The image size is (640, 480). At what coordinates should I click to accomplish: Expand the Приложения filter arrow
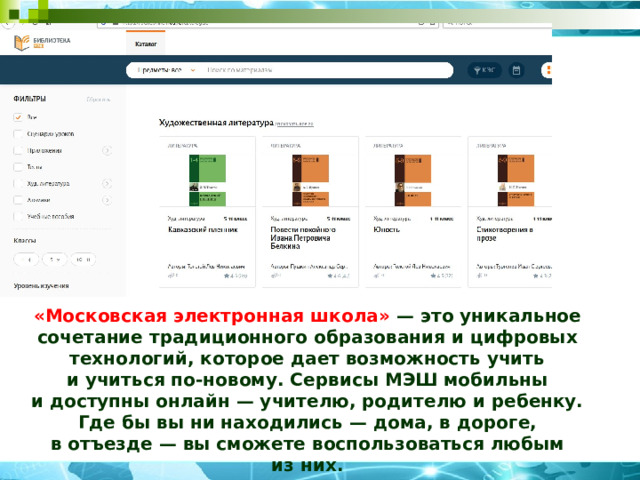tap(107, 151)
